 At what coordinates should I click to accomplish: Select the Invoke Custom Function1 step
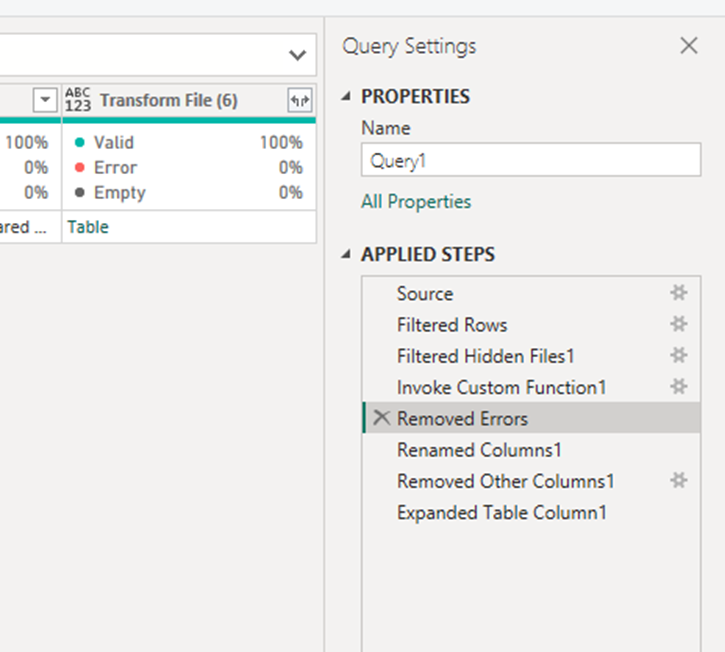pyautogui.click(x=531, y=387)
